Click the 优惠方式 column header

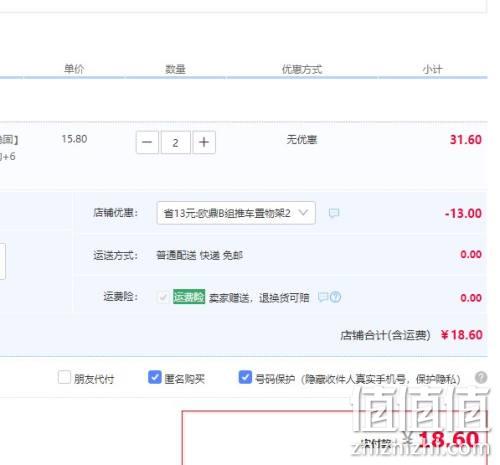point(302,69)
